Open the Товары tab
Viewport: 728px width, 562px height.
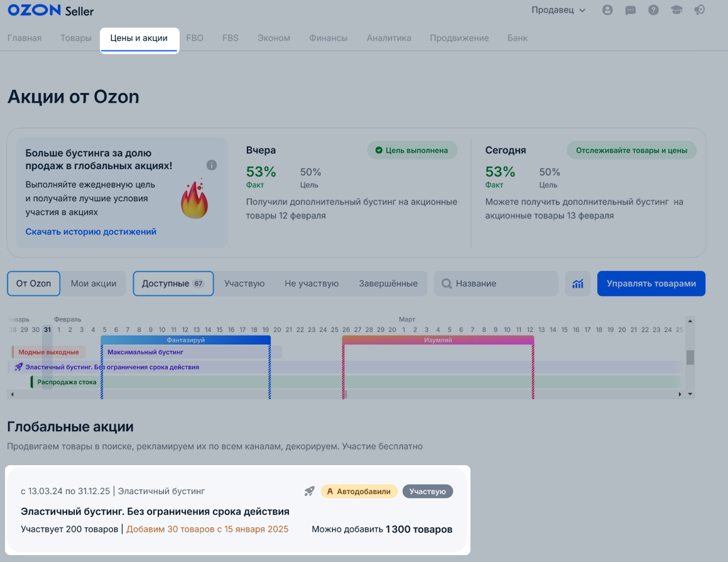(x=76, y=38)
